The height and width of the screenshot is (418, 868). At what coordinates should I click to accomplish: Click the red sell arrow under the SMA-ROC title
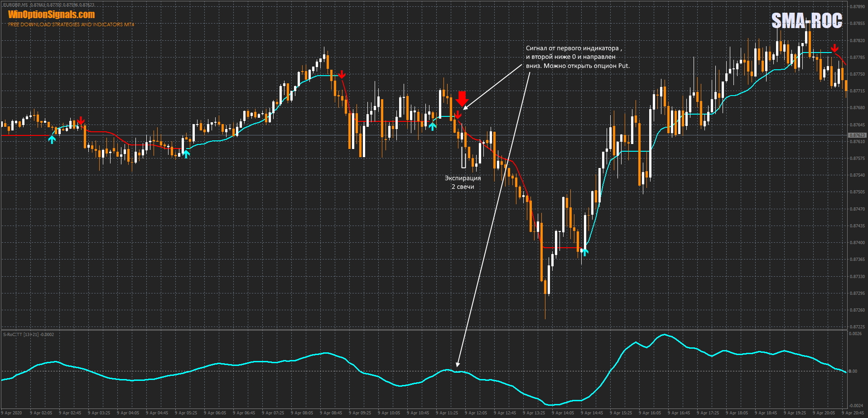834,48
